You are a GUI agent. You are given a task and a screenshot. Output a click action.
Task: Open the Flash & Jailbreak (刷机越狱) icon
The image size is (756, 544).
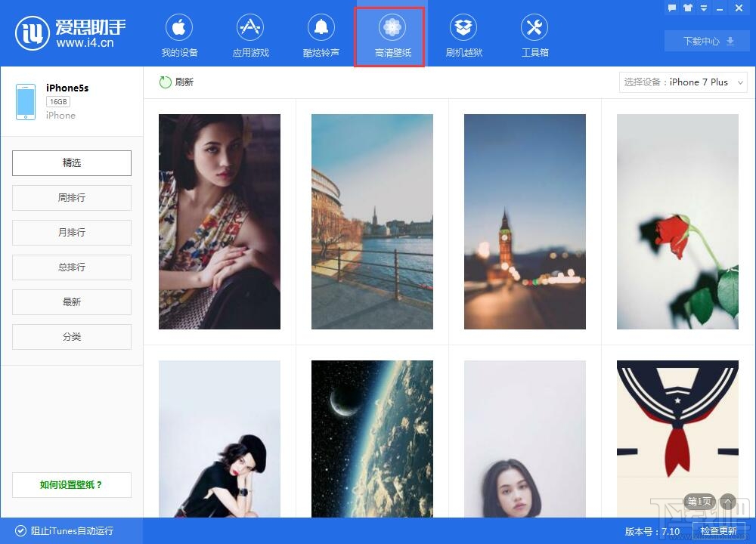click(463, 27)
